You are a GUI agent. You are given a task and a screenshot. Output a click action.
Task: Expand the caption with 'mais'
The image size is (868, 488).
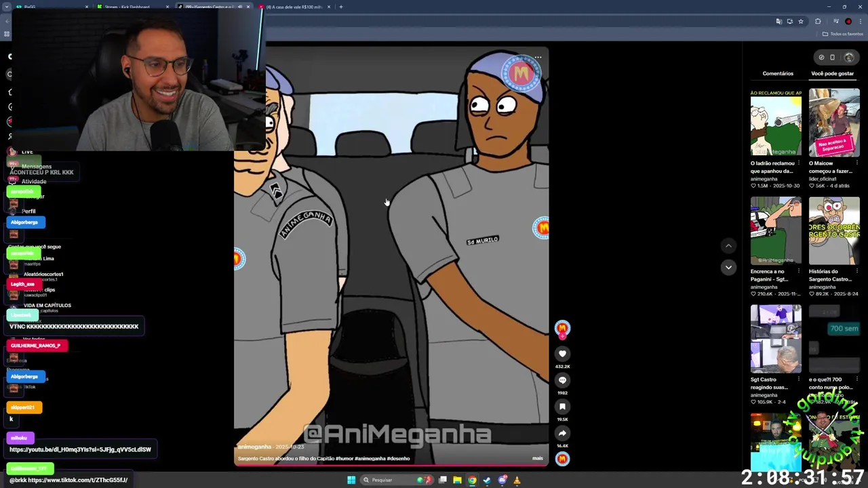(538, 458)
